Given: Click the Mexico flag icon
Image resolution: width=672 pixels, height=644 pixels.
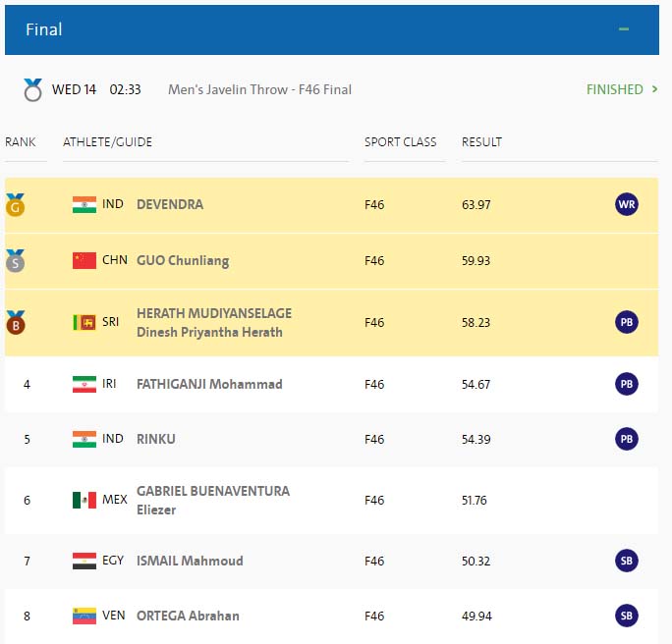Looking at the screenshot, I should (x=84, y=500).
